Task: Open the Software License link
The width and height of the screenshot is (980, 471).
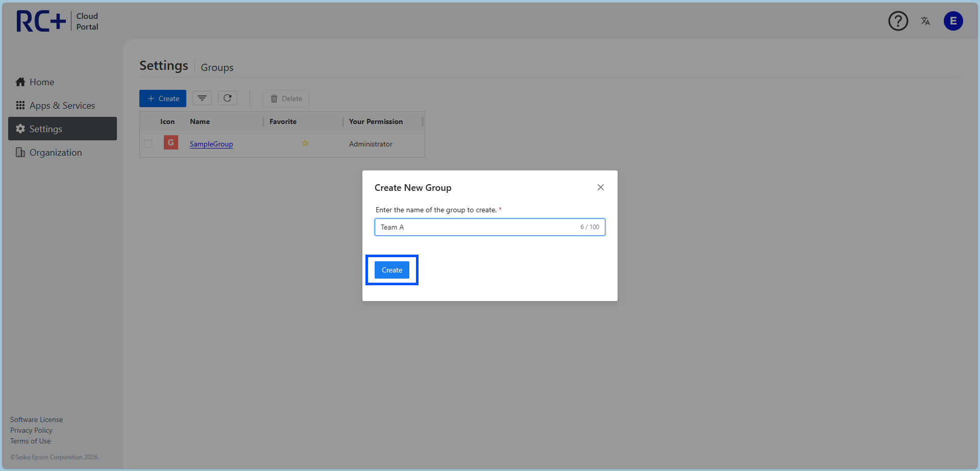Action: point(37,419)
